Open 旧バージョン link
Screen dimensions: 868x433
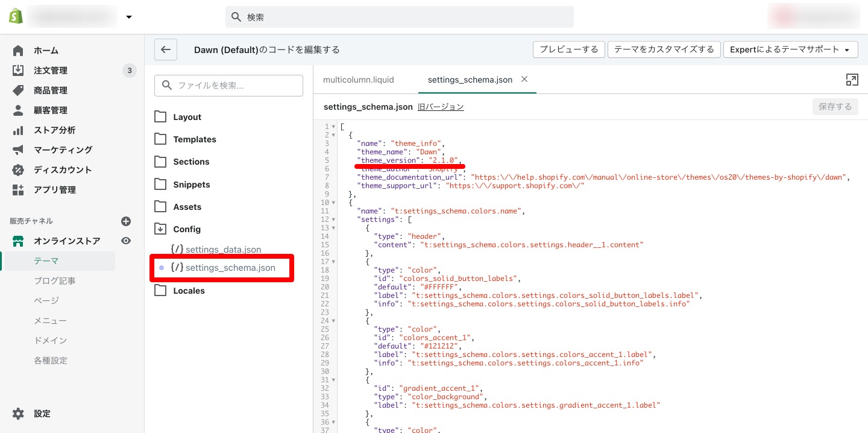[x=441, y=107]
